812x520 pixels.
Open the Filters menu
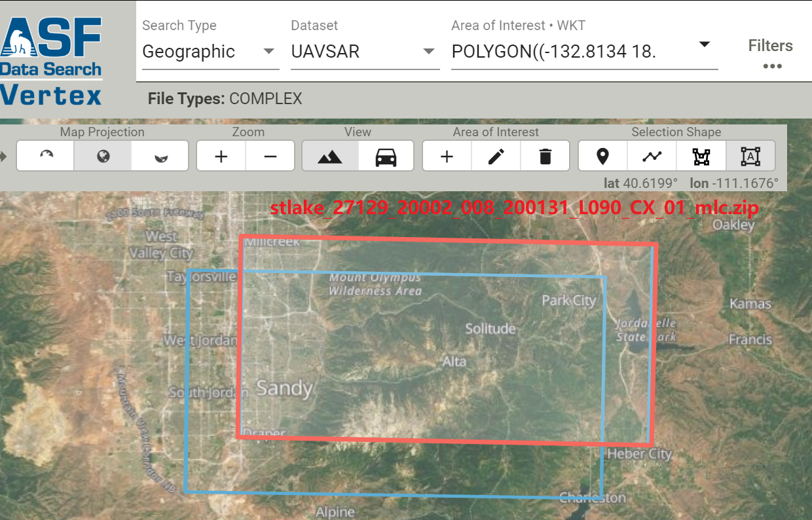(x=771, y=46)
